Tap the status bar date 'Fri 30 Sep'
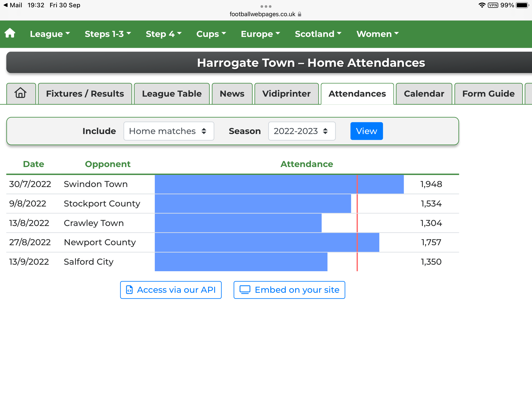This screenshot has width=532, height=399. pos(65,5)
